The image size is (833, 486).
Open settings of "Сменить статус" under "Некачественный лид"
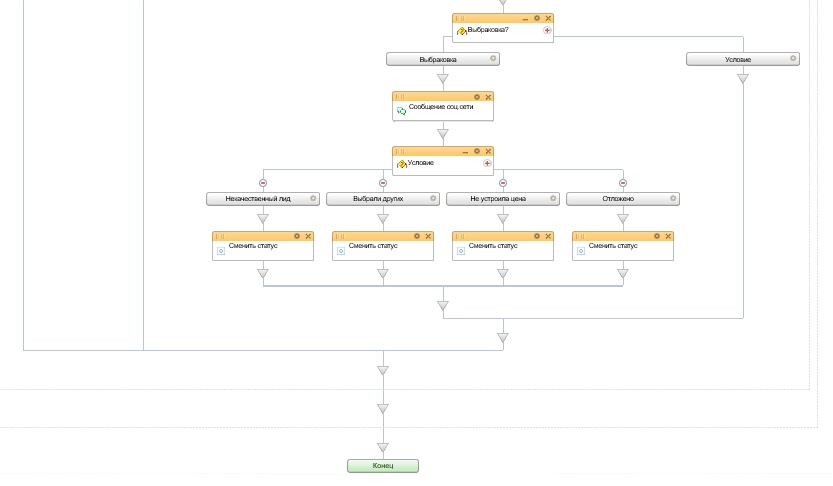pyautogui.click(x=297, y=236)
